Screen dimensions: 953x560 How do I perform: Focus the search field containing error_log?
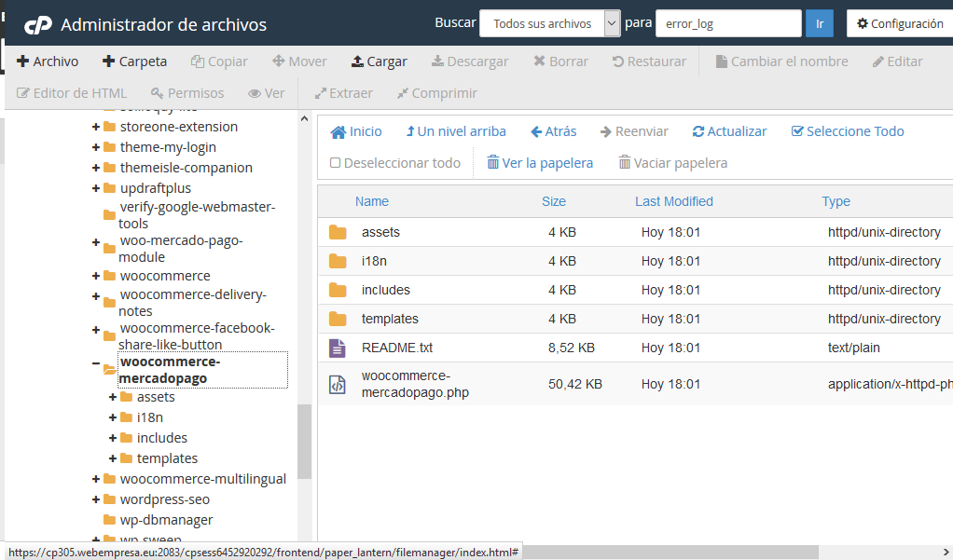(x=728, y=23)
